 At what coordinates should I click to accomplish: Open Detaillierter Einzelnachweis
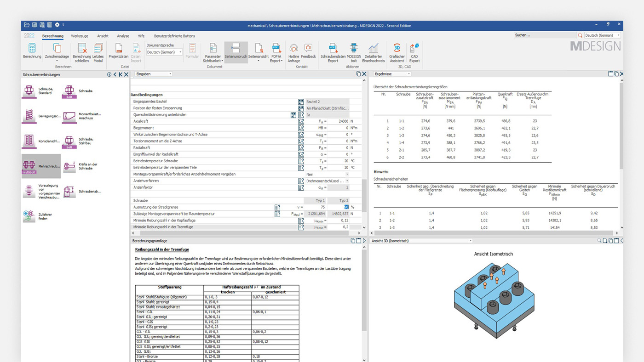pyautogui.click(x=373, y=53)
